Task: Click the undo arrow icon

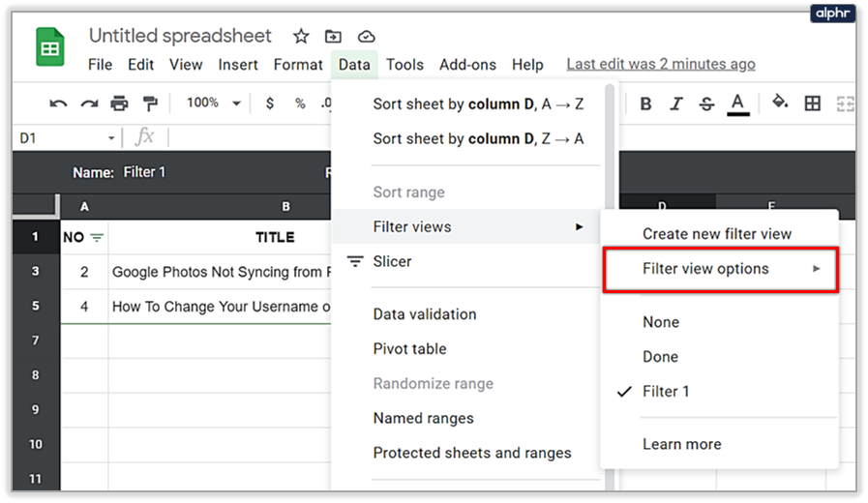Action: tap(58, 104)
